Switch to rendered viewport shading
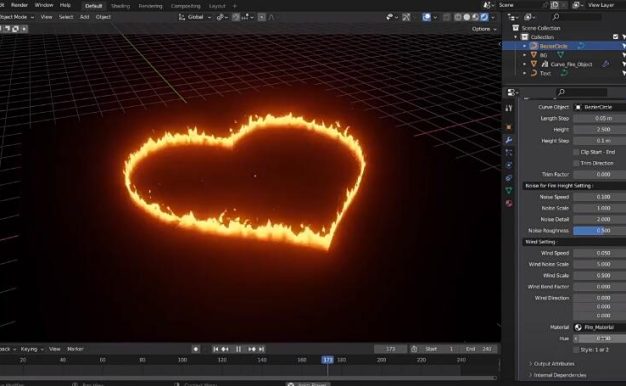 (x=484, y=17)
